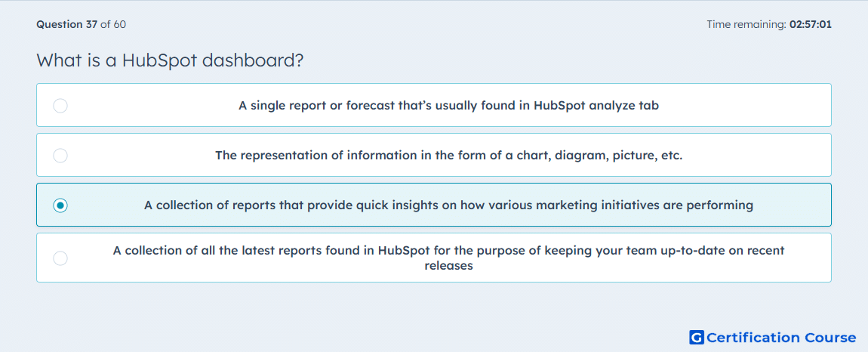Viewport: 868px width, 352px height.
Task: Click the 'of 60' question count text
Action: click(x=113, y=24)
